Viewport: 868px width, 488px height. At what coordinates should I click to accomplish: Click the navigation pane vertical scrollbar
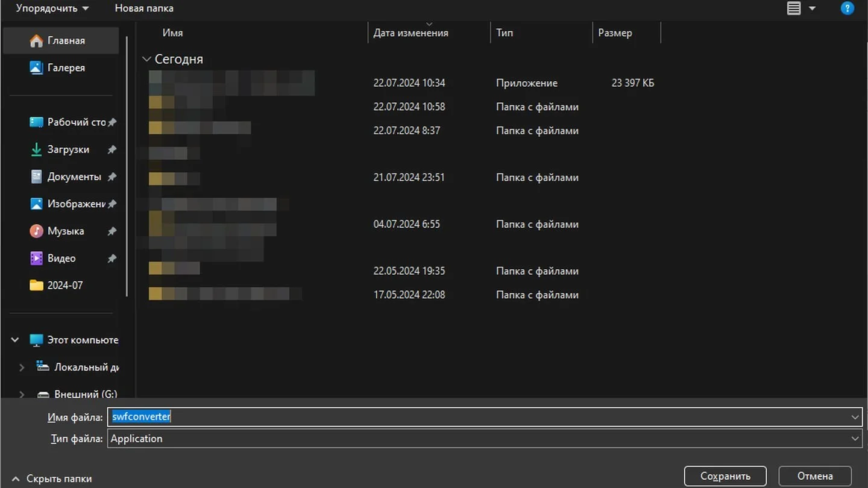point(127,166)
